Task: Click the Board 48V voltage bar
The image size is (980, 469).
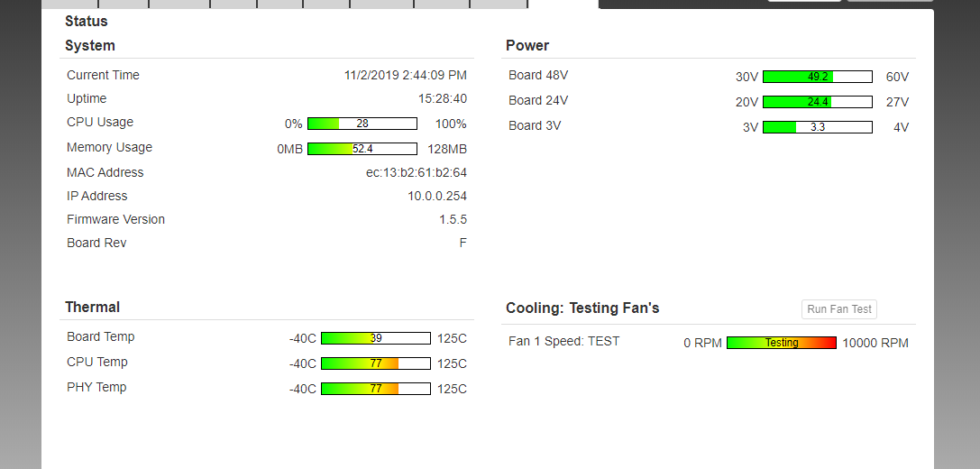Action: point(817,77)
